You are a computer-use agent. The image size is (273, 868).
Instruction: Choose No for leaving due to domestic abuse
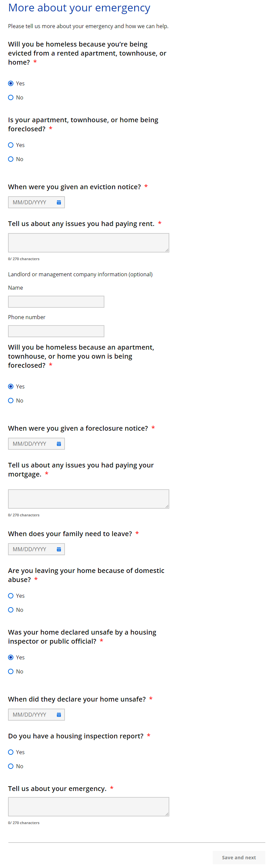(11, 610)
